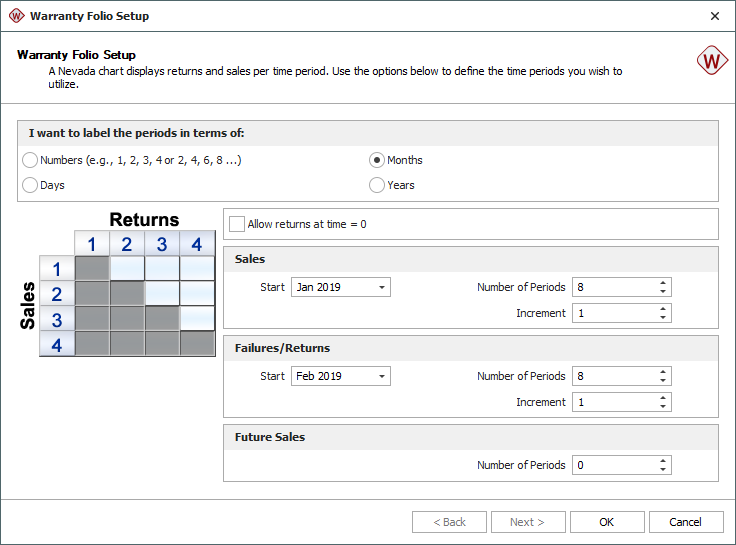This screenshot has width=736, height=545.
Task: Click the Sales Number of Periods field
Action: 612,288
